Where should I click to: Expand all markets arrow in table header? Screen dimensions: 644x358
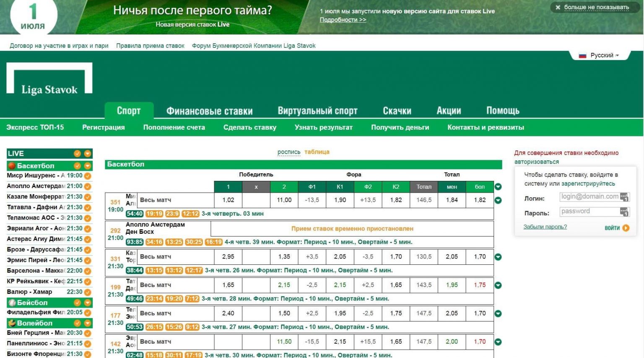click(498, 187)
